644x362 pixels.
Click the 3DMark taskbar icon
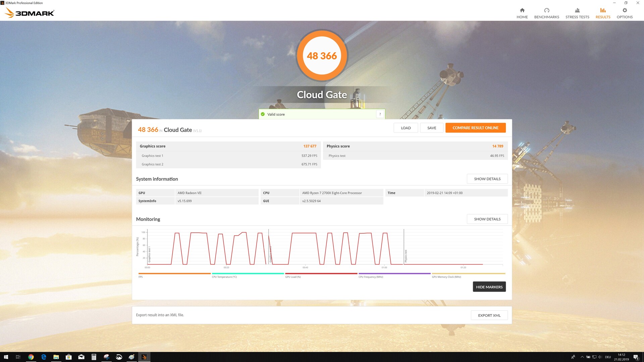tap(144, 357)
